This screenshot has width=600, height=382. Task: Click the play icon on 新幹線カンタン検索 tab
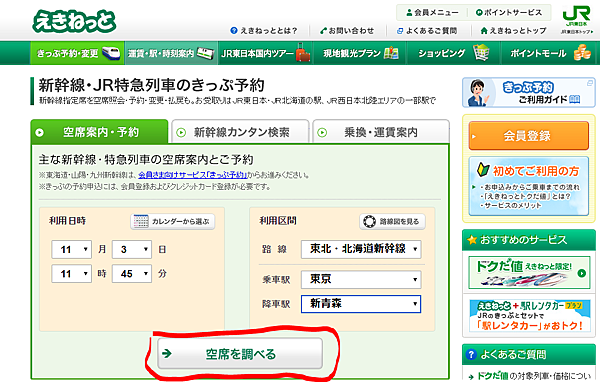point(181,133)
